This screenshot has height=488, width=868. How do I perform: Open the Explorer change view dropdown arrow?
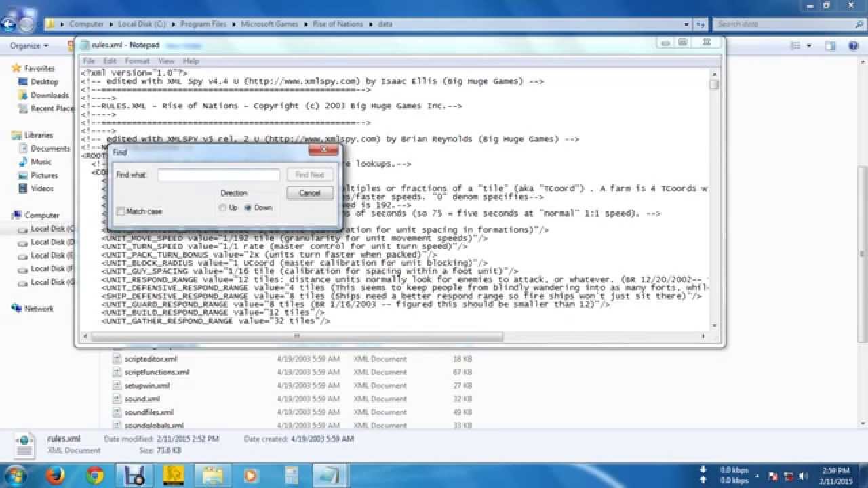(809, 46)
